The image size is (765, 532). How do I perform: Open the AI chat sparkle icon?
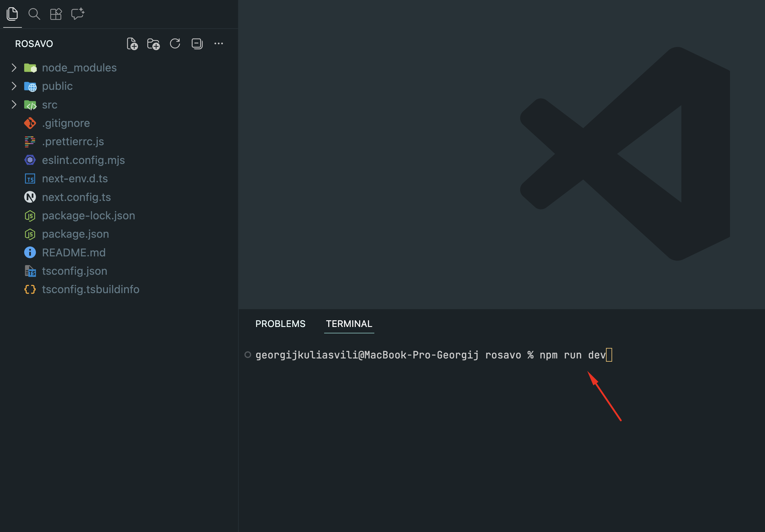click(78, 14)
